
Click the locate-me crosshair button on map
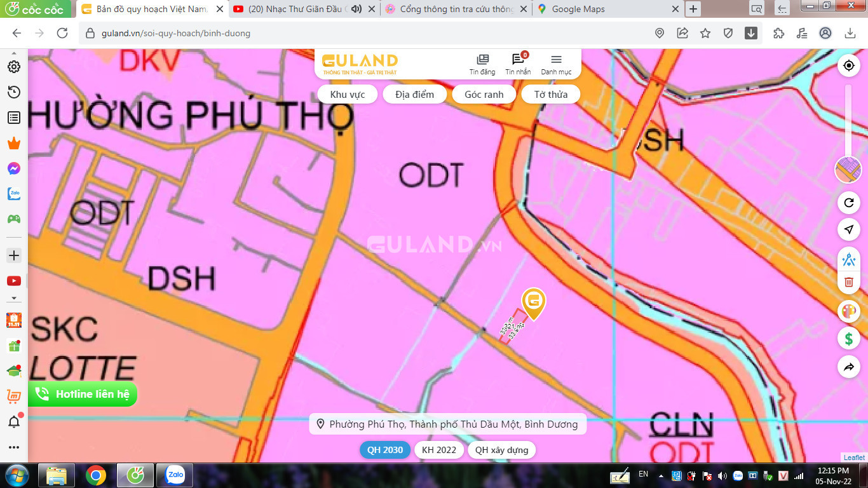tap(848, 65)
